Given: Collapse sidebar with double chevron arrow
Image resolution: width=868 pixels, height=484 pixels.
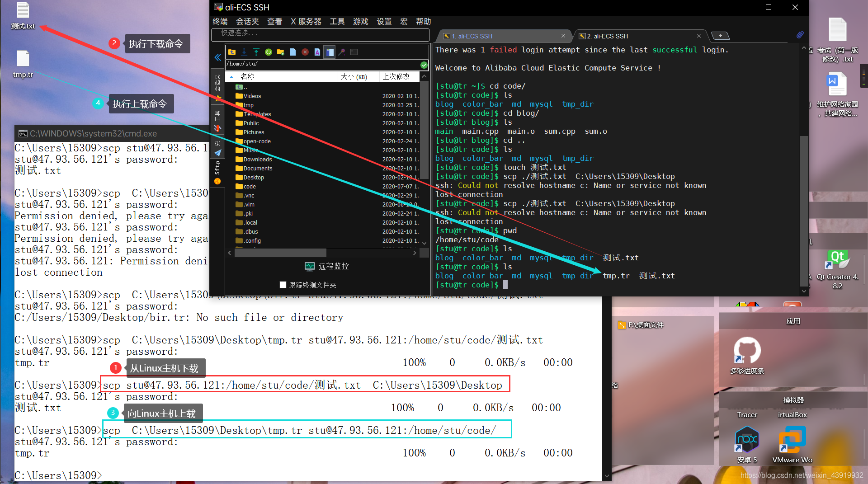Looking at the screenshot, I should 218,57.
